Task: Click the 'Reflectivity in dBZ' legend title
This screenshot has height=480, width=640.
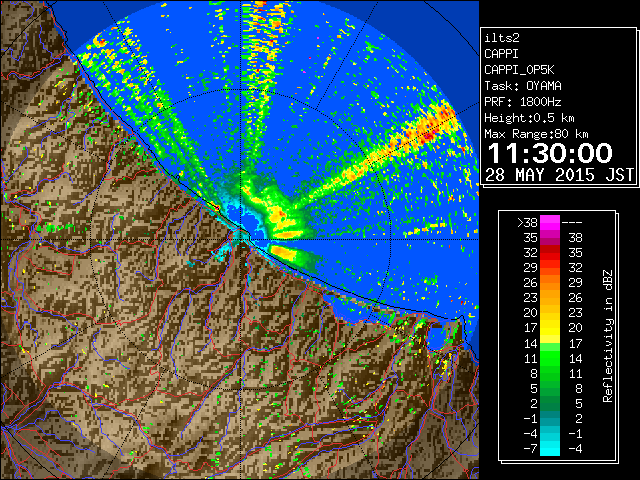Action: click(607, 336)
